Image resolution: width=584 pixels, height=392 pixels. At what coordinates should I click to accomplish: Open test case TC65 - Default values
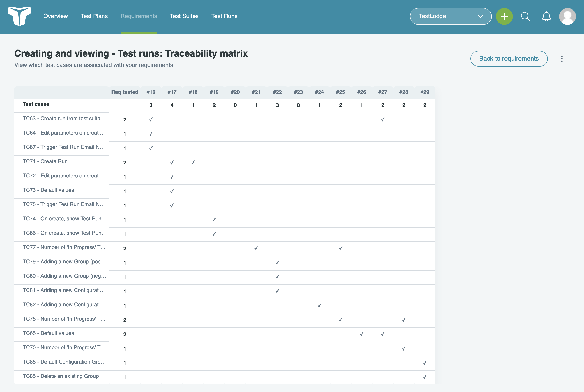[48, 333]
